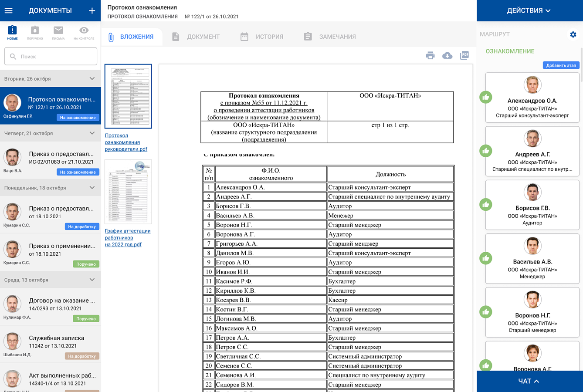Select График аттестации pdf thumbnail

[x=128, y=192]
